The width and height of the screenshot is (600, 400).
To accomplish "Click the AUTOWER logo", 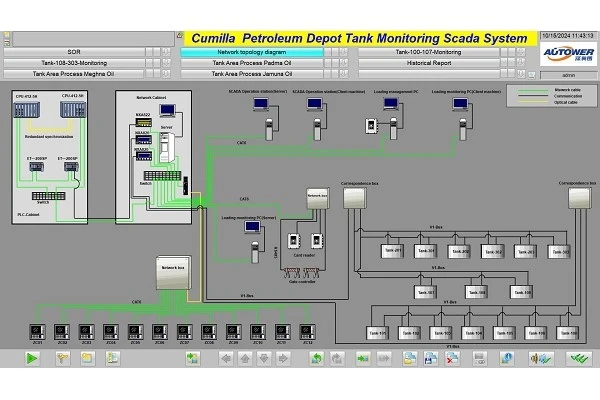I will click(569, 54).
